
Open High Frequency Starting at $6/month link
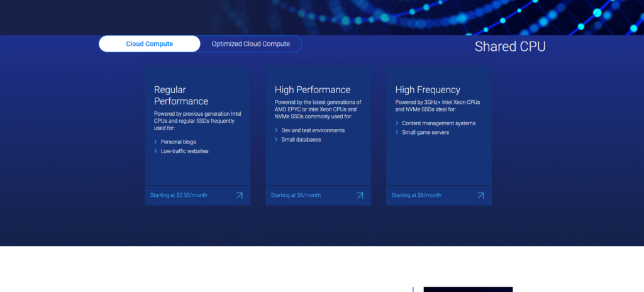(x=416, y=195)
